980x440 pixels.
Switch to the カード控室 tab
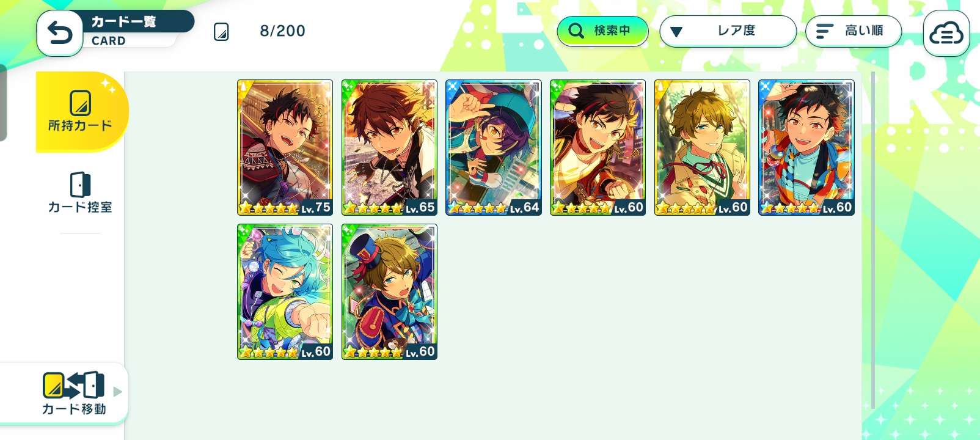(x=80, y=193)
